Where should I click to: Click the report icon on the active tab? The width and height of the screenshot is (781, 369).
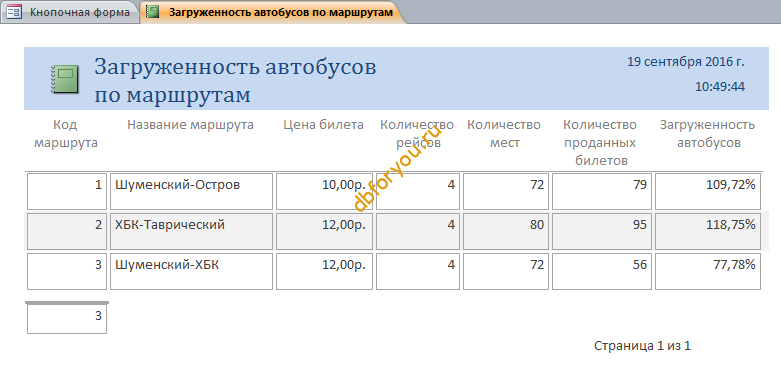pyautogui.click(x=153, y=12)
